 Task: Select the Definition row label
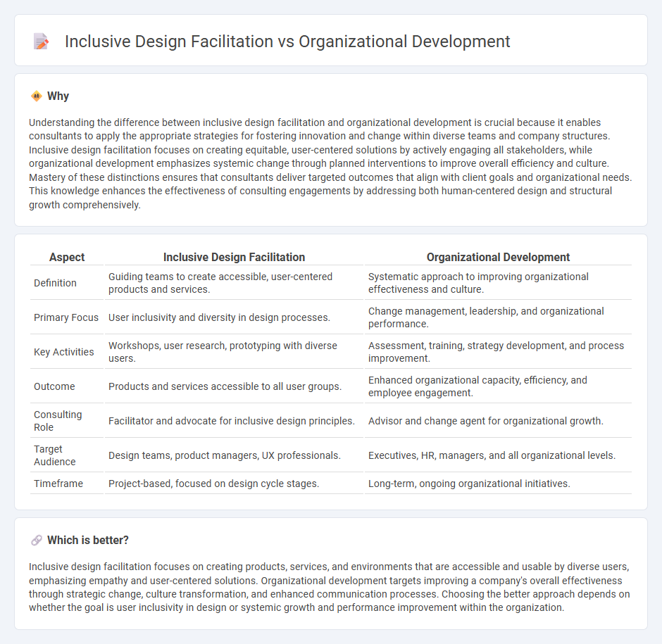coord(55,283)
